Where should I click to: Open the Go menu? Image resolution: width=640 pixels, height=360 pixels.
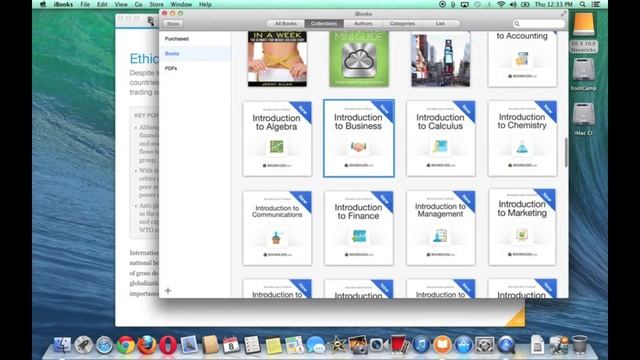point(138,4)
